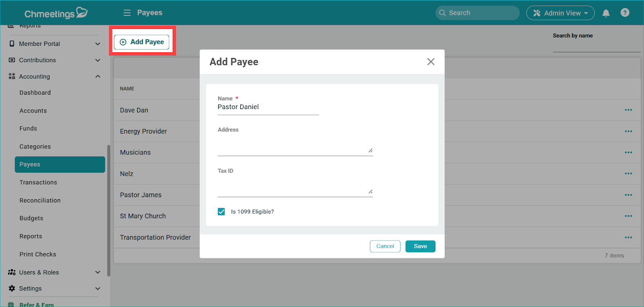Open the help question mark icon
Image resolution: width=644 pixels, height=307 pixels.
tap(625, 13)
